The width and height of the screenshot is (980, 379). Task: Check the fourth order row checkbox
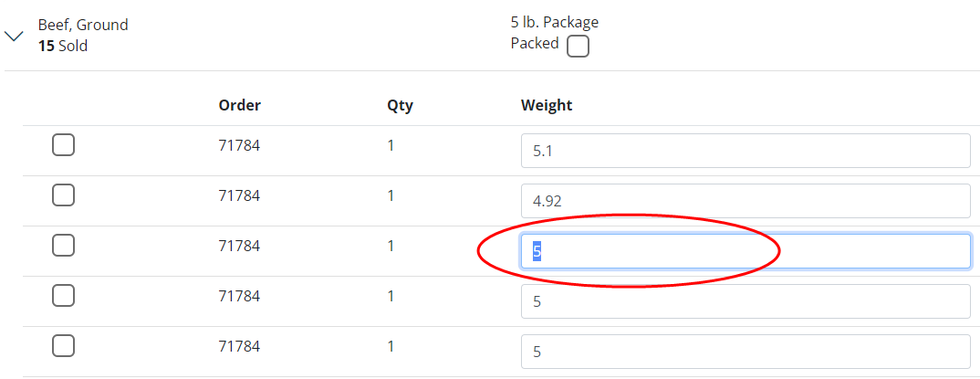(63, 296)
